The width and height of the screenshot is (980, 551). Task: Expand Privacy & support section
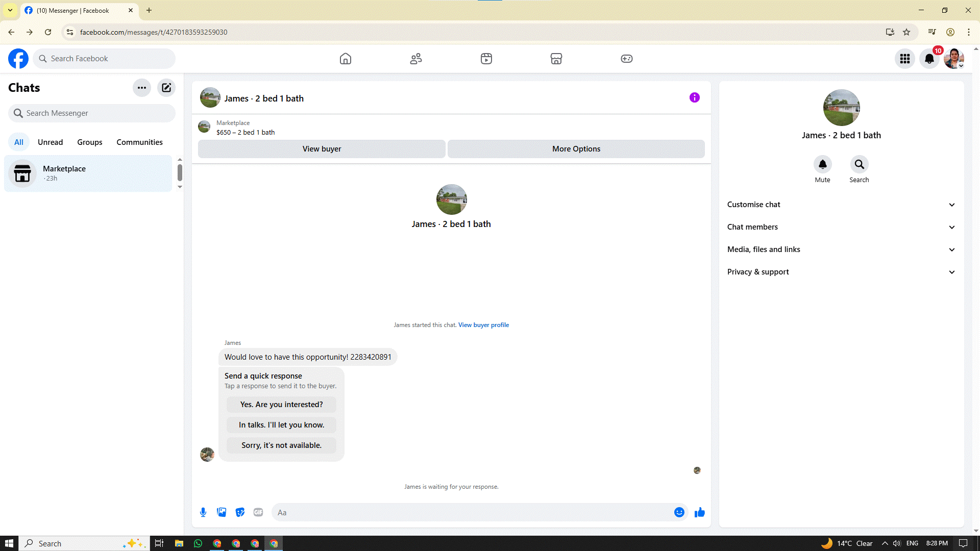(x=841, y=272)
